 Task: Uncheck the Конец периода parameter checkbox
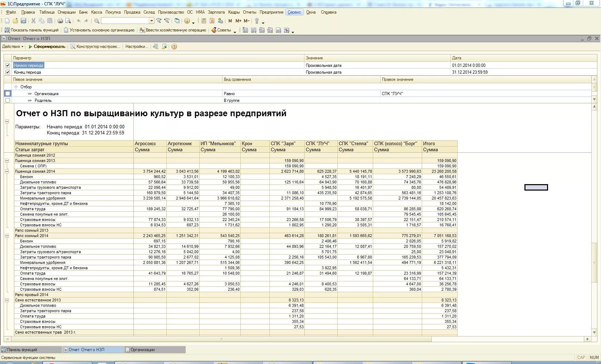[x=8, y=72]
